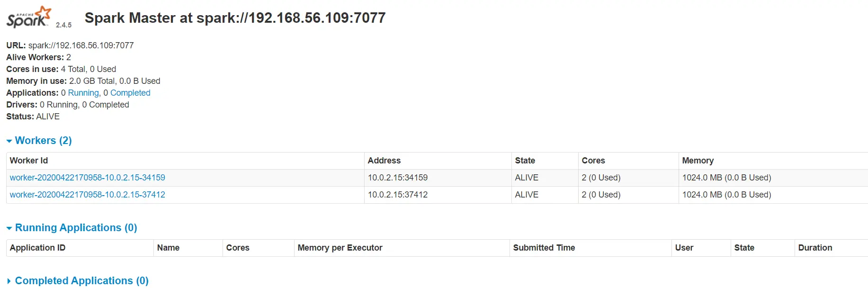Image resolution: width=868 pixels, height=297 pixels.
Task: Collapse the Workers section arrow
Action: click(9, 141)
